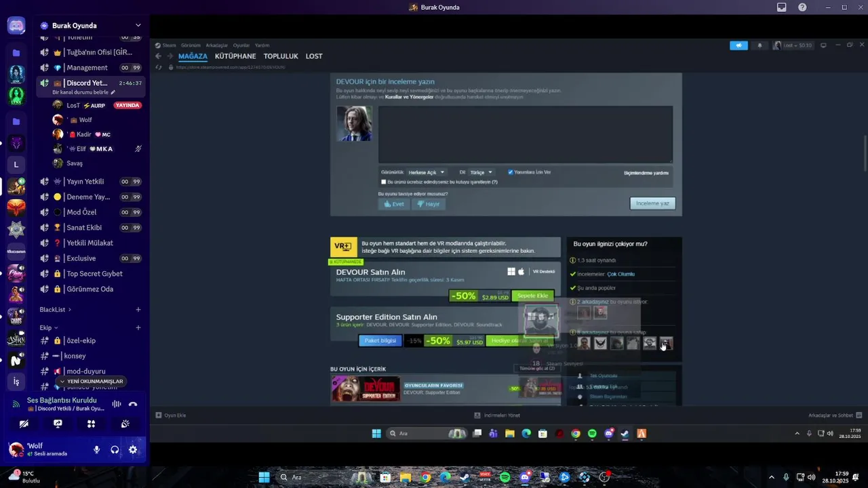Disconnect from voice with hang-up icon
This screenshot has height=488, width=868.
pos(133,404)
